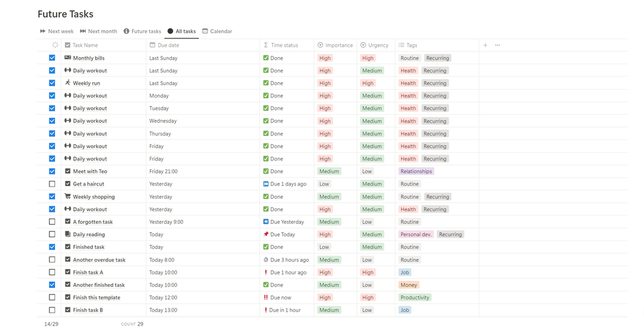Click the dumbbell icon on Monday's Daily workout
644x329 pixels.
[x=68, y=96]
